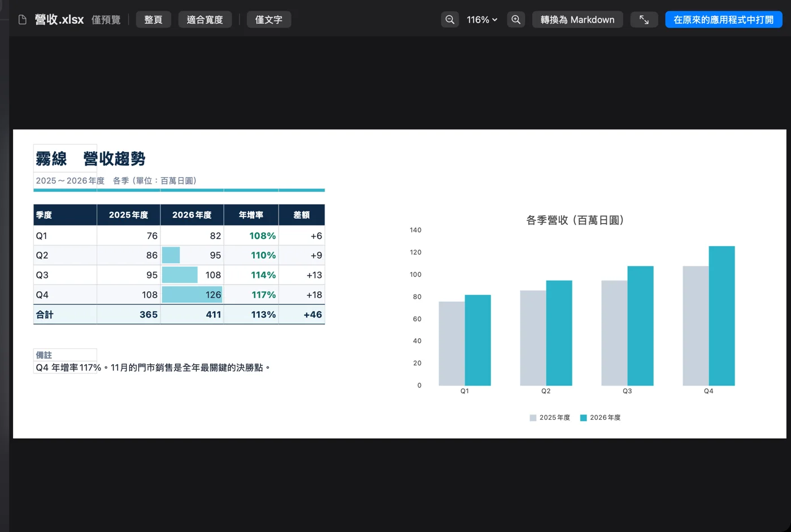The image size is (791, 532).
Task: Click the 365 total cell
Action: coord(128,315)
